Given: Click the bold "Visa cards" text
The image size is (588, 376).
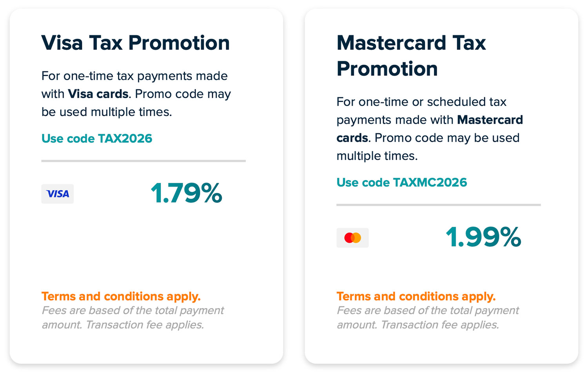Looking at the screenshot, I should (x=98, y=94).
